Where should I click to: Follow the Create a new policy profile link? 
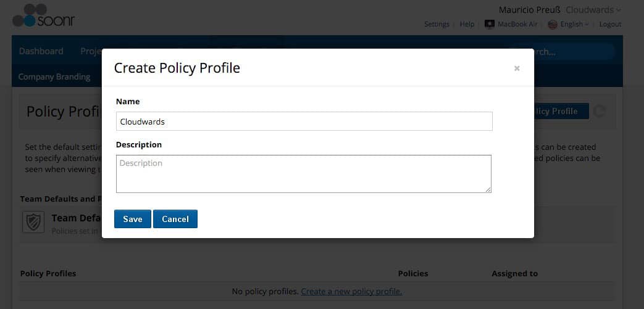[351, 292]
